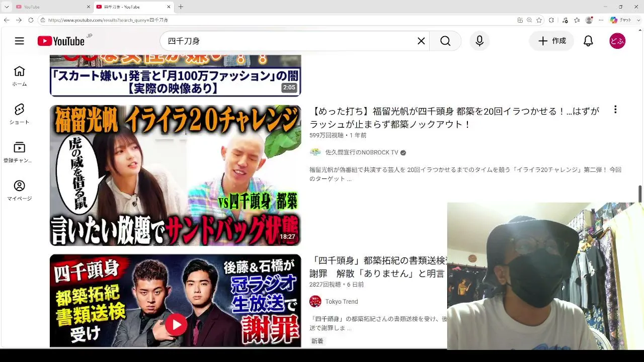Viewport: 644px width, 362px height.
Task: Add this page to favorites
Action: click(x=539, y=20)
